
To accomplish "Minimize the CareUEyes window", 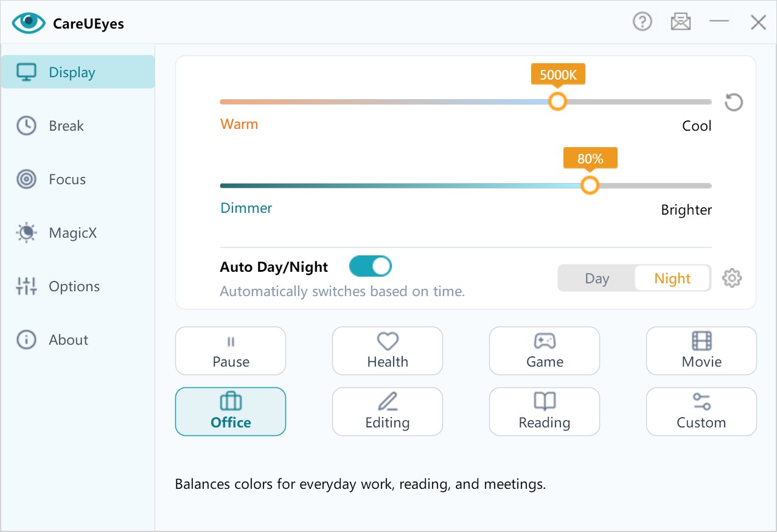I will point(719,21).
